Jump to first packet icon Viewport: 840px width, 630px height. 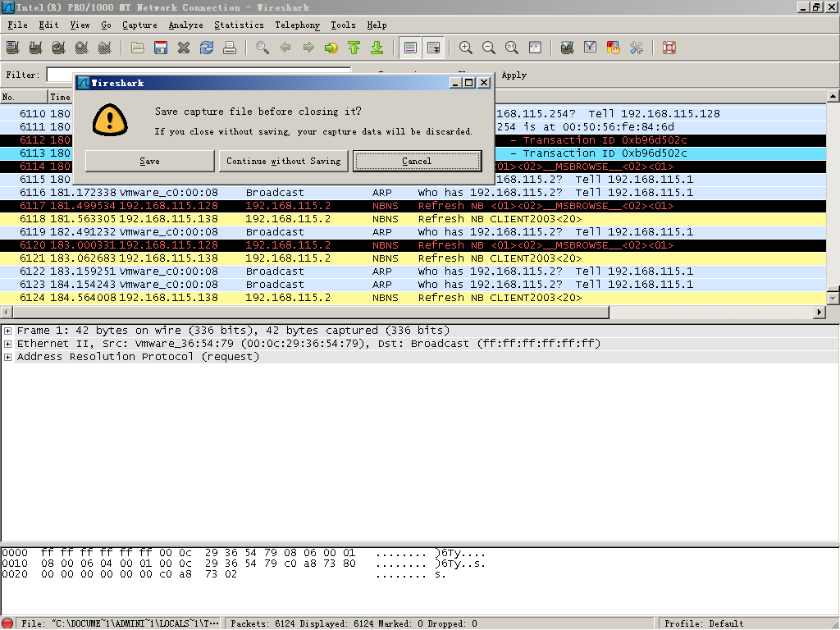tap(354, 48)
